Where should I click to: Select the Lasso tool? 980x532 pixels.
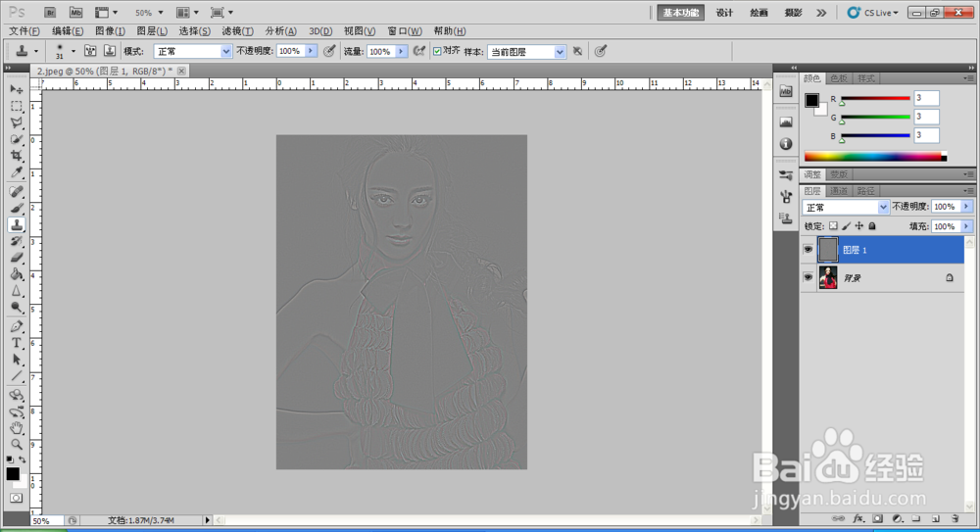pos(17,122)
